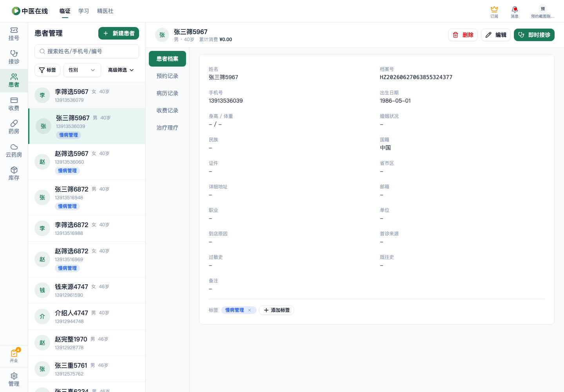Viewport: 564px width, 392px height.
Task: Expand 高级筛选 advanced filters
Action: click(121, 70)
